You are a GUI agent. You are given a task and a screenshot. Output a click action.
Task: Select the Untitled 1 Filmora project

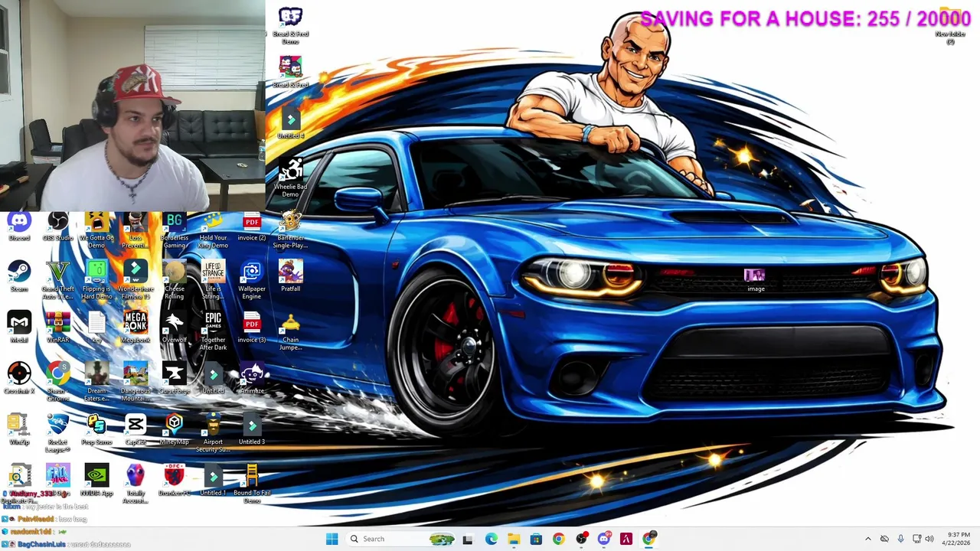point(213,481)
